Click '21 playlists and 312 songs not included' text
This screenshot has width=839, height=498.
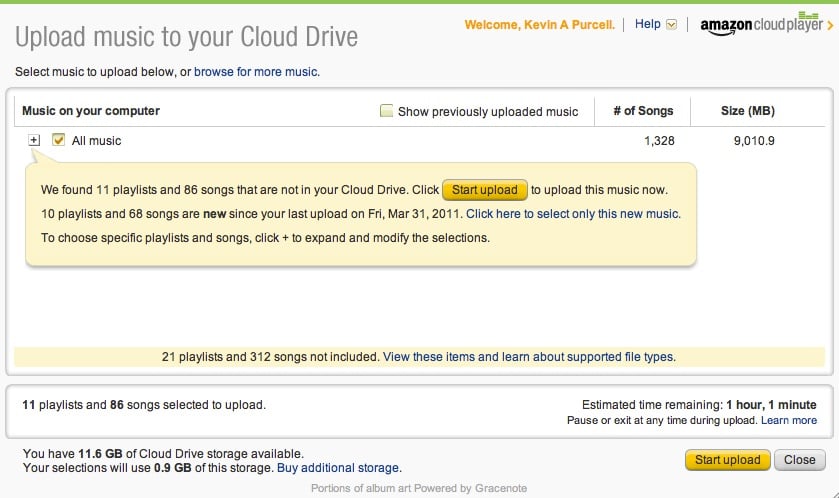pyautogui.click(x=270, y=357)
